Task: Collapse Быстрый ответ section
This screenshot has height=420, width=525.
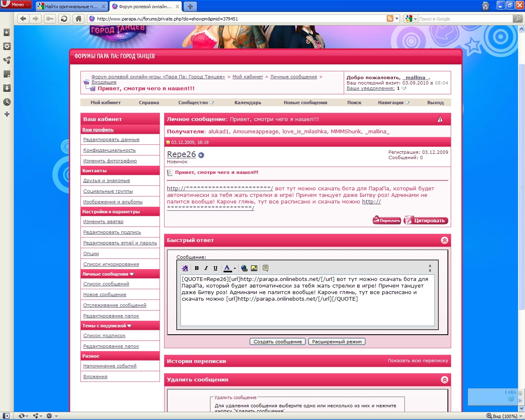Action: (x=444, y=240)
